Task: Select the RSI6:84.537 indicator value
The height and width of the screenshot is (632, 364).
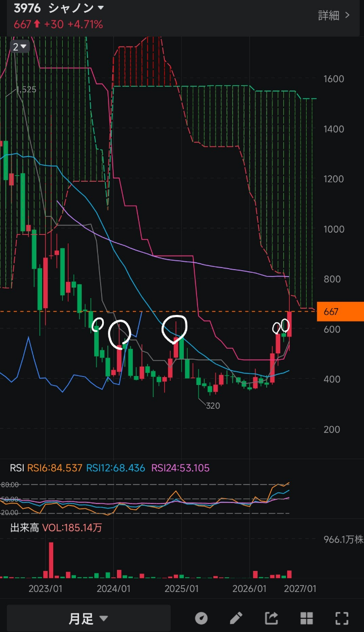Action: [55, 468]
